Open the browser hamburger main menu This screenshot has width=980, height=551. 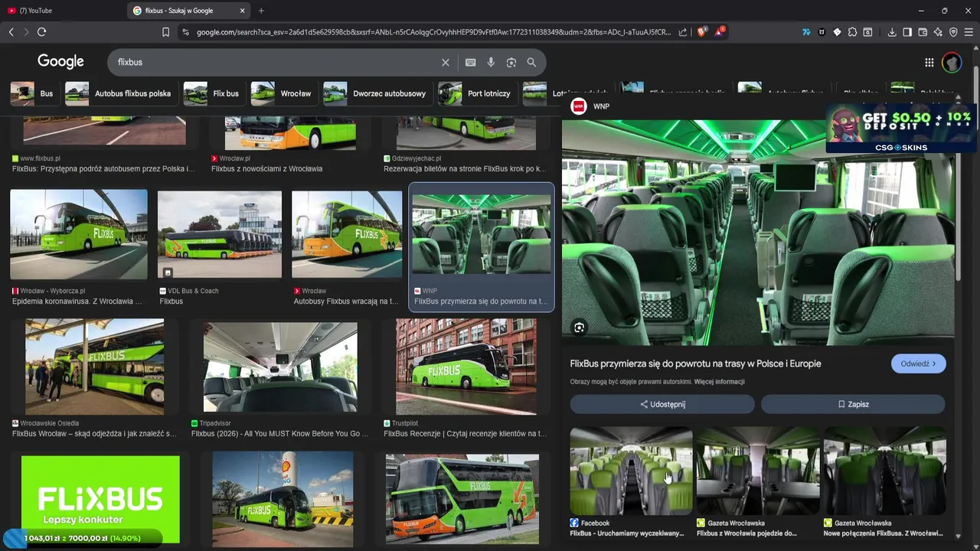[969, 32]
